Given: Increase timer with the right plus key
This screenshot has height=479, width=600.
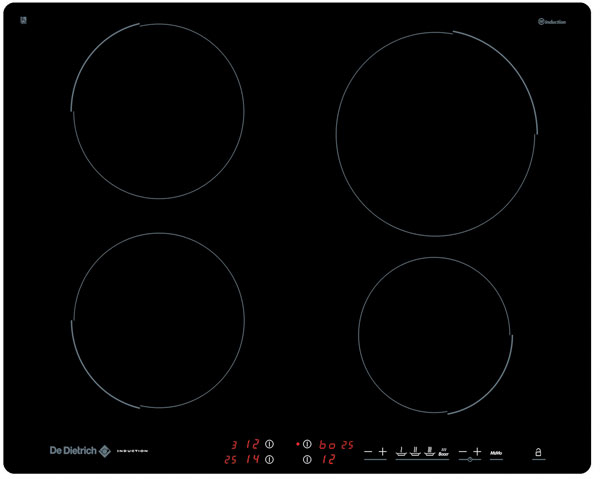Looking at the screenshot, I should tap(478, 453).
